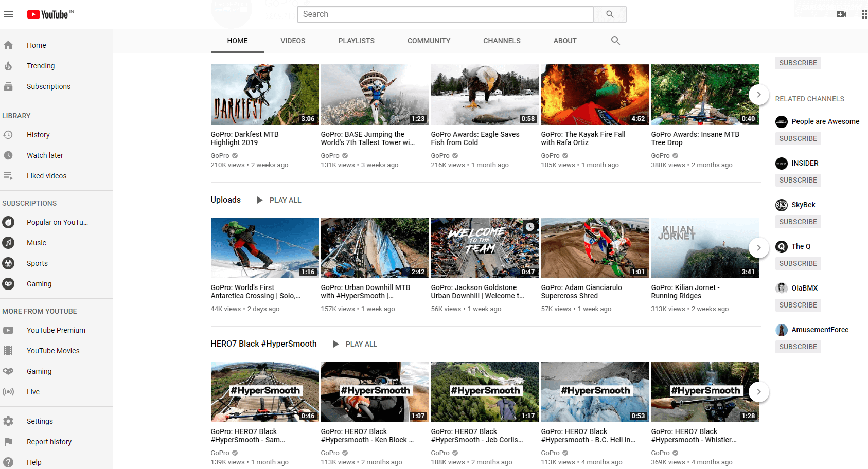Click the YouTube Premium icon
The height and width of the screenshot is (469, 868).
tap(8, 330)
